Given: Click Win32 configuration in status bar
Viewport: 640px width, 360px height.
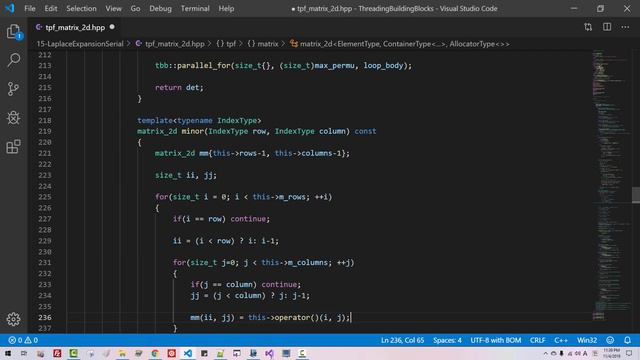Looking at the screenshot, I should 587,340.
